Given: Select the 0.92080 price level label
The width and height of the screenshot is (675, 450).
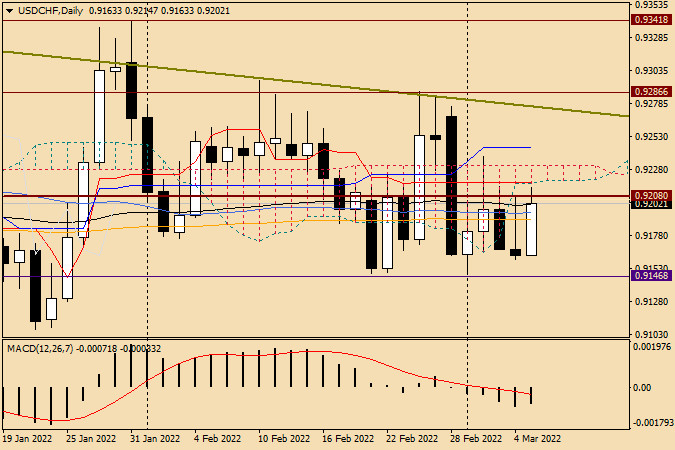Looking at the screenshot, I should click(x=651, y=196).
